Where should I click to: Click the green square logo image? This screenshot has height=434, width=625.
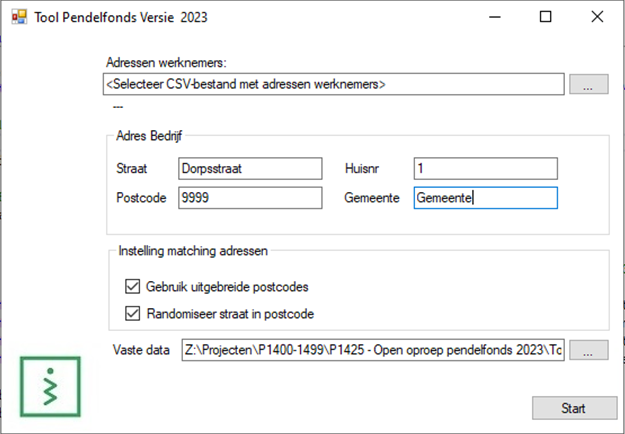tap(50, 387)
